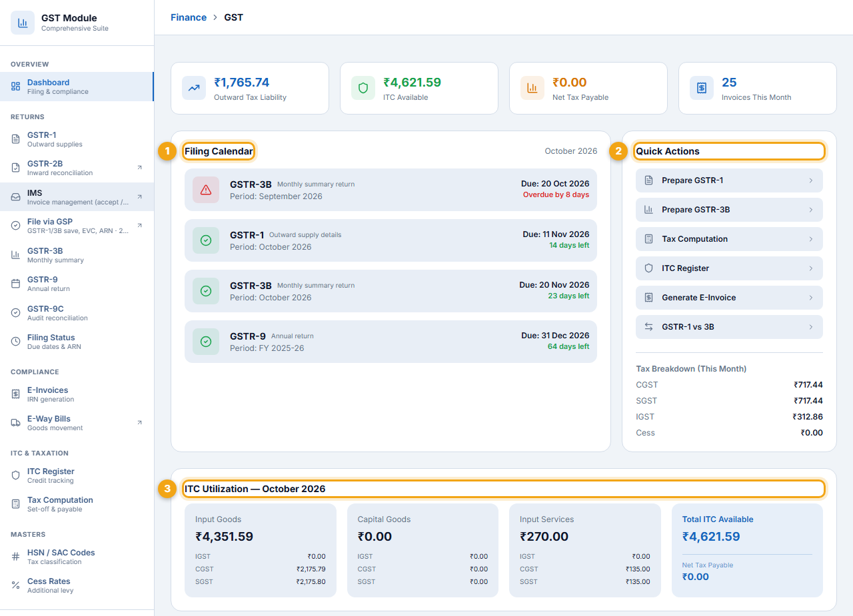The height and width of the screenshot is (616, 853).
Task: Open GSTR-2B external link arrow
Action: pos(139,168)
